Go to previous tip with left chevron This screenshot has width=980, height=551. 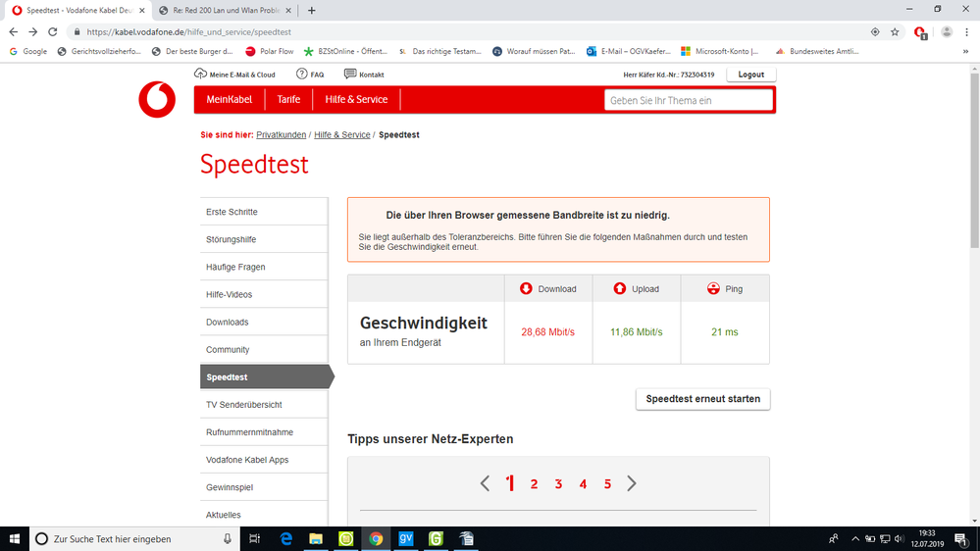pyautogui.click(x=485, y=483)
